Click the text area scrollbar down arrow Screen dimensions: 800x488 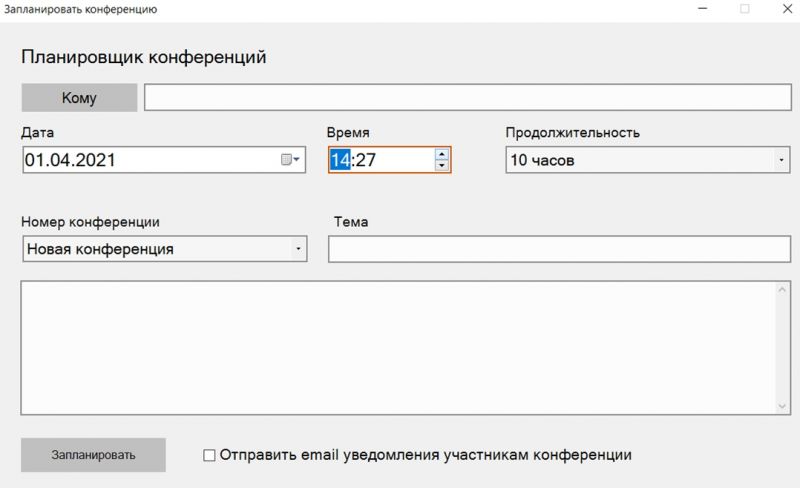[782, 406]
